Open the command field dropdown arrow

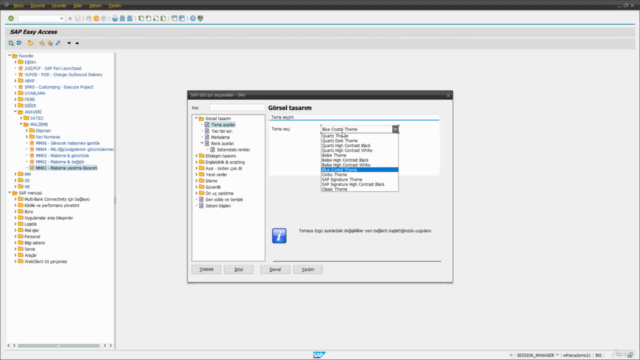61,18
